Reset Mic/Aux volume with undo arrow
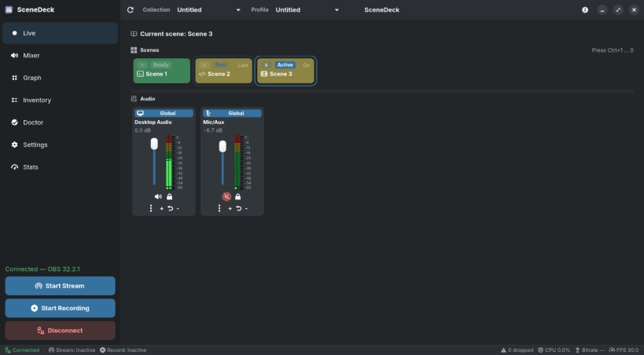Screen dimensions: 644x355 [238, 208]
